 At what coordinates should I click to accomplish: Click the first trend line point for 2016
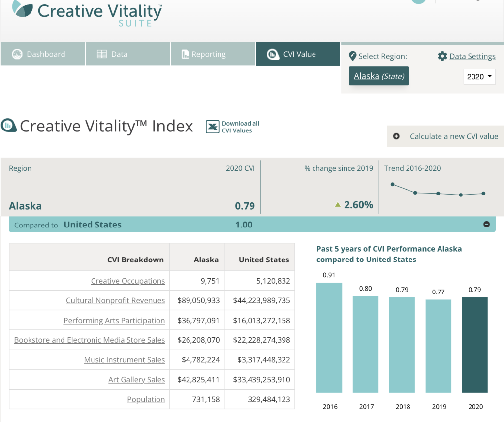(x=392, y=184)
